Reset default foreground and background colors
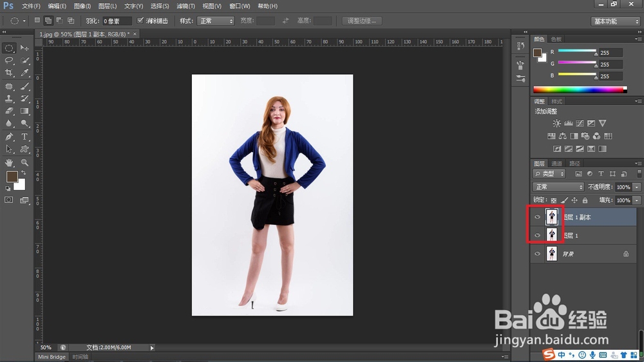Image resolution: width=644 pixels, height=362 pixels. pos(8,189)
